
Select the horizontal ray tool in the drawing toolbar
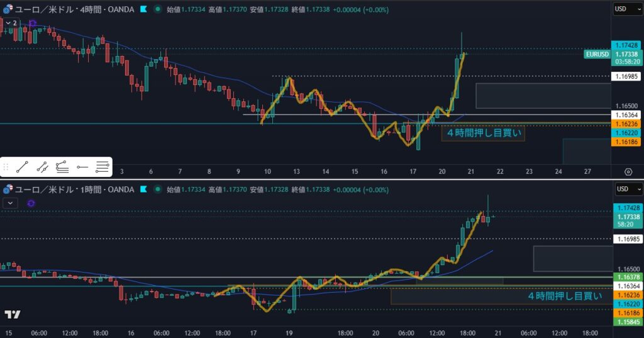82,167
